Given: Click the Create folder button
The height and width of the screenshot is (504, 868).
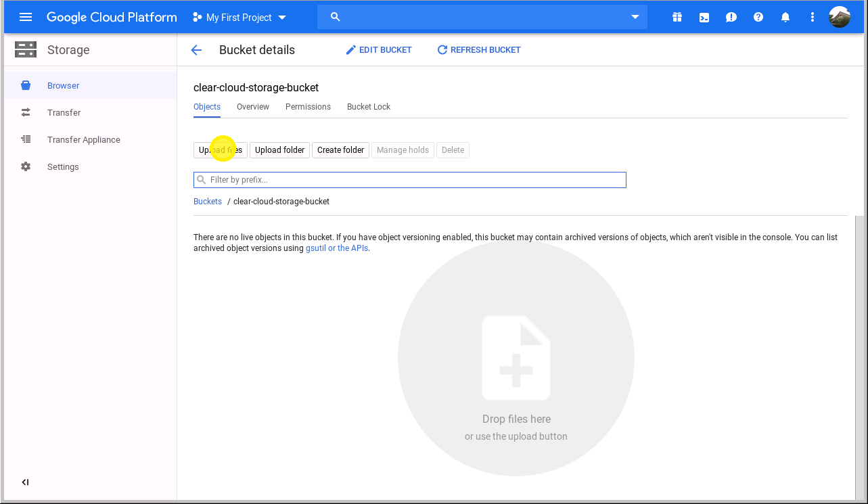Looking at the screenshot, I should coord(340,150).
